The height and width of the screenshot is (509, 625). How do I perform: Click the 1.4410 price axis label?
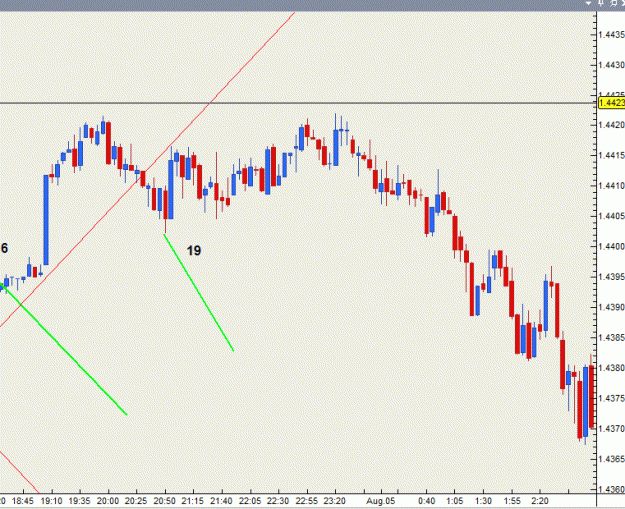(x=611, y=186)
